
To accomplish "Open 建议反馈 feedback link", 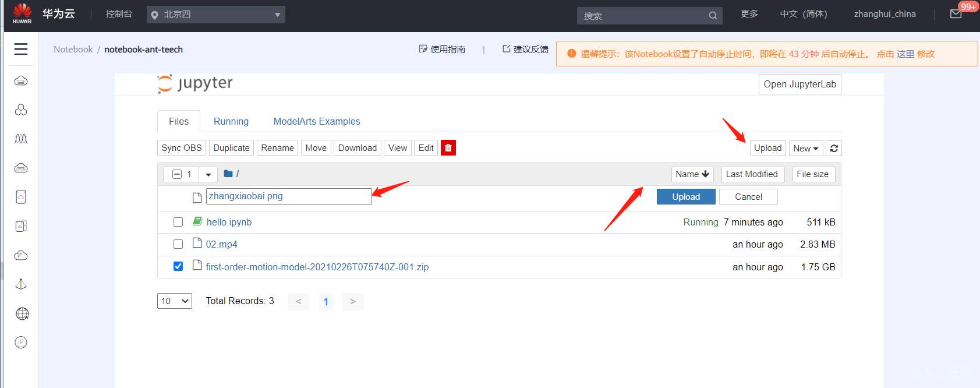I will tap(525, 49).
